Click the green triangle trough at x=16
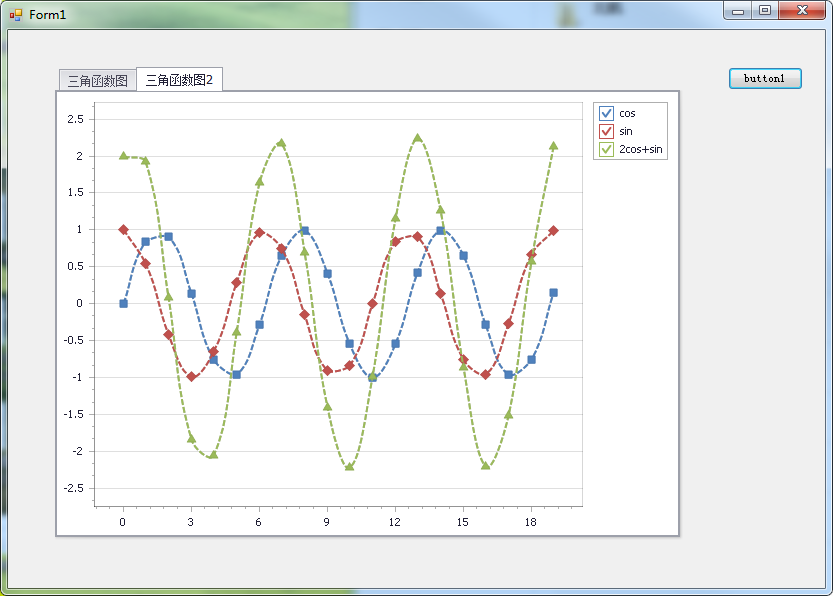Screen dimensions: 833x596 coord(486,465)
